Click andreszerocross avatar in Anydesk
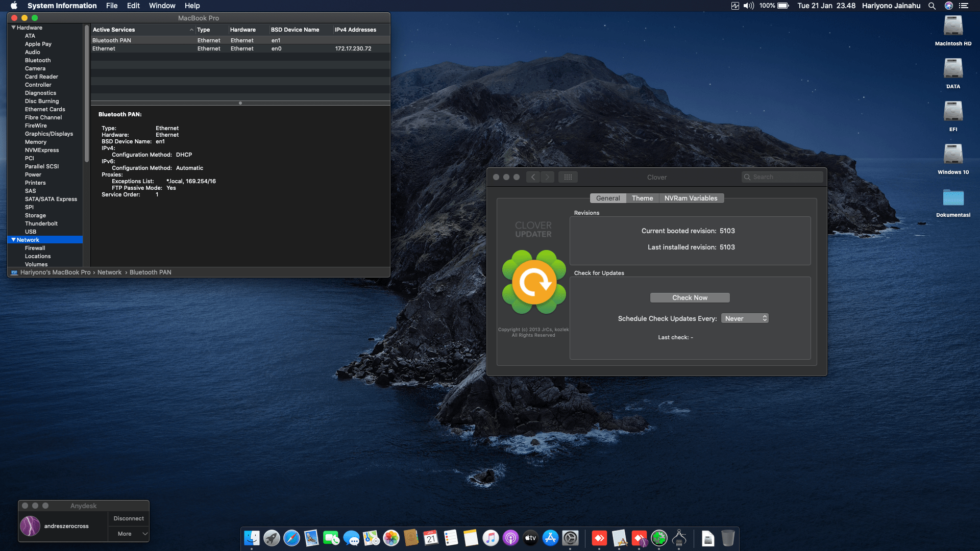 (30, 526)
